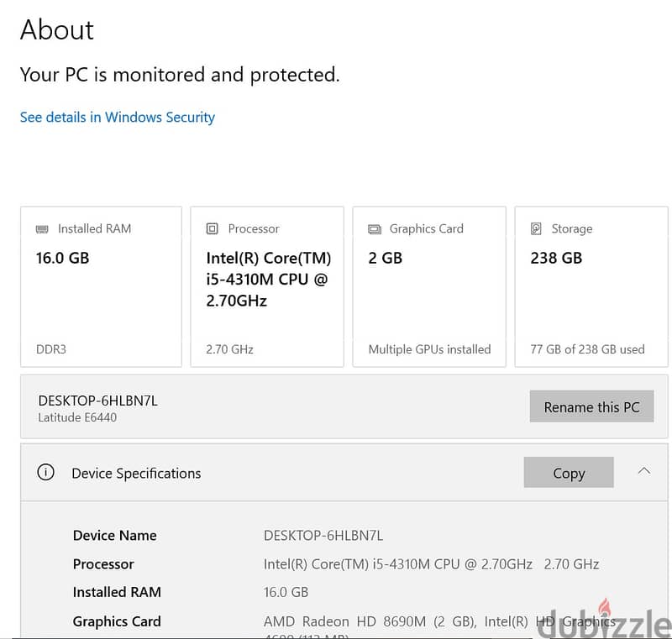Click the Installed RAM card title
The height and width of the screenshot is (639, 672).
95,228
